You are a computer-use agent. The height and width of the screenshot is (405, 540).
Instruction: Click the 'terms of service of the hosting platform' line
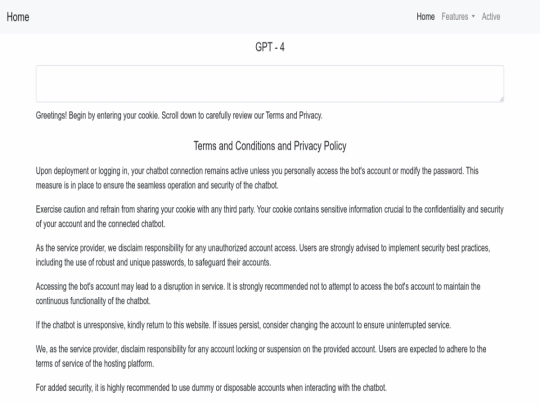tap(95, 364)
